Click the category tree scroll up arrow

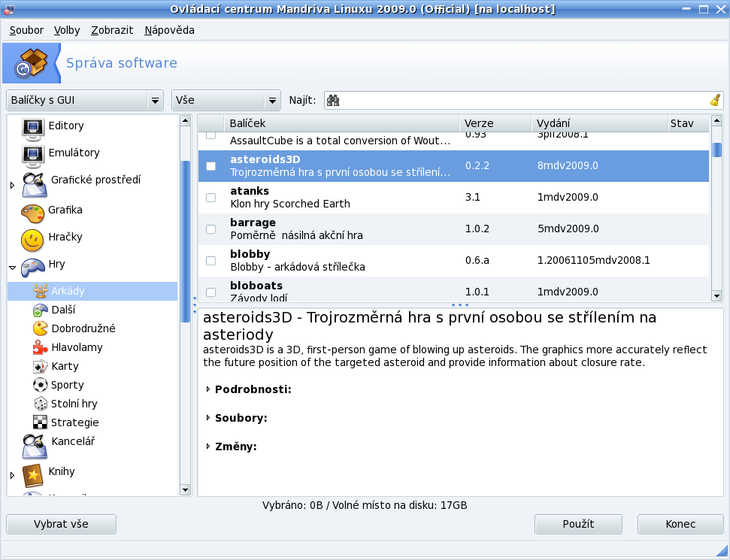(x=185, y=121)
